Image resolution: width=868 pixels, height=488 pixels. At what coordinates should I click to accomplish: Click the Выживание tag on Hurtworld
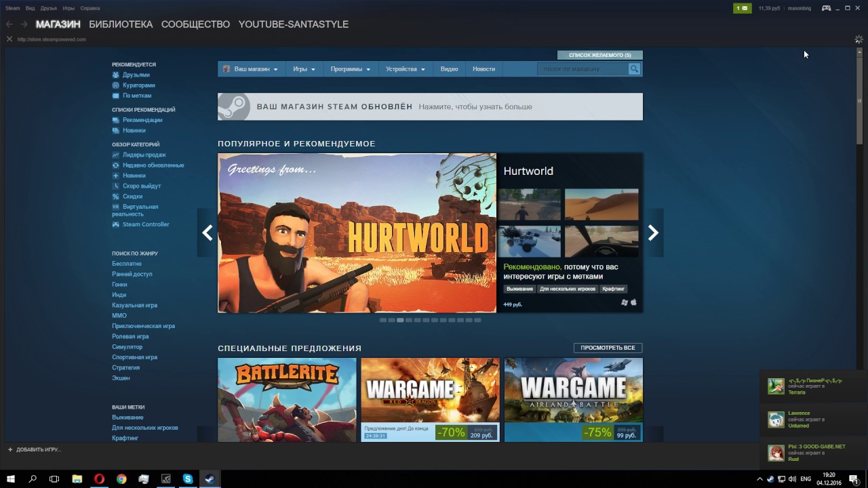(519, 289)
